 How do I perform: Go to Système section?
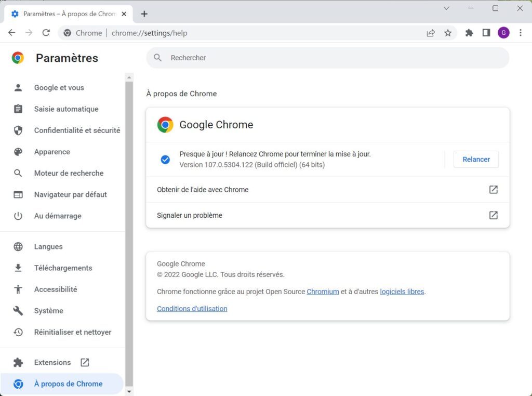coord(62,311)
